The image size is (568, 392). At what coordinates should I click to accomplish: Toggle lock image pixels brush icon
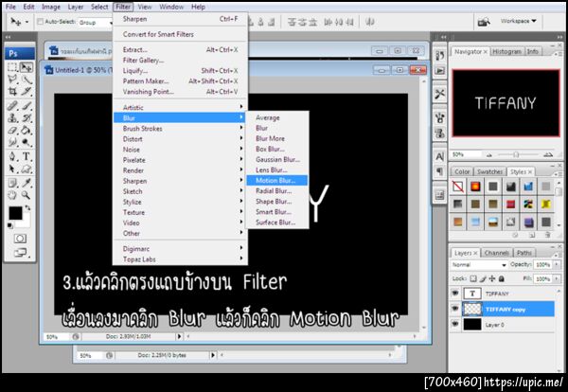click(x=483, y=278)
